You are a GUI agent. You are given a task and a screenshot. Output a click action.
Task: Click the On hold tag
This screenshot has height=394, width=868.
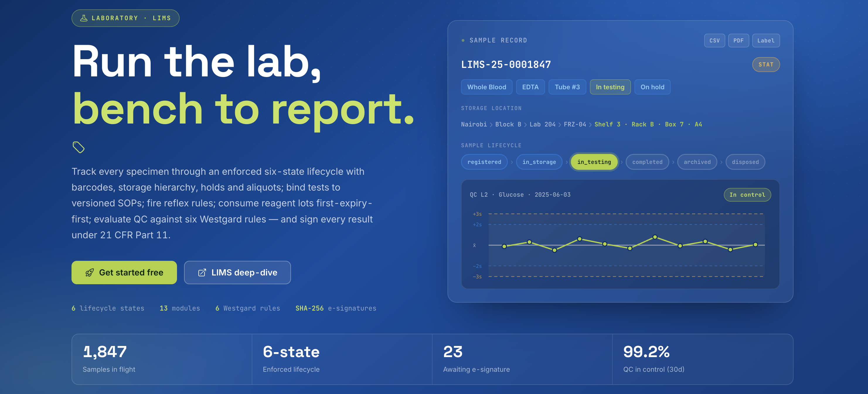pos(652,87)
